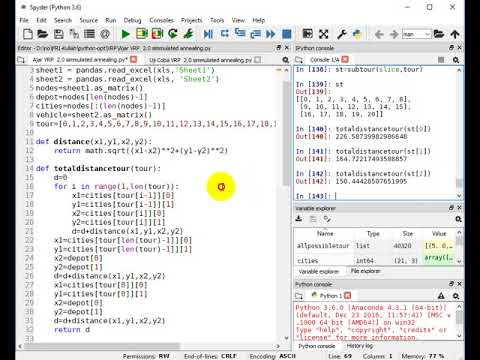Change to parent directory up arrow

pyautogui.click(x=455, y=34)
